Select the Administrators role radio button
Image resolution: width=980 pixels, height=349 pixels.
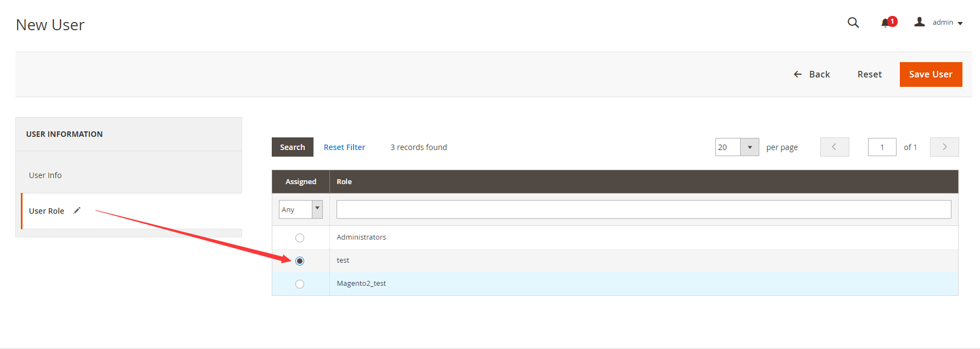coord(300,238)
